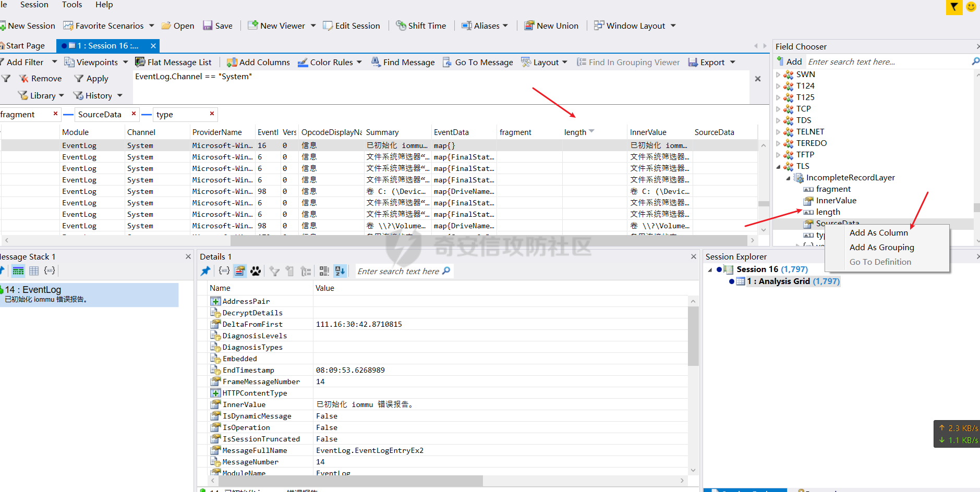Click the Flat Message List button

coord(174,63)
